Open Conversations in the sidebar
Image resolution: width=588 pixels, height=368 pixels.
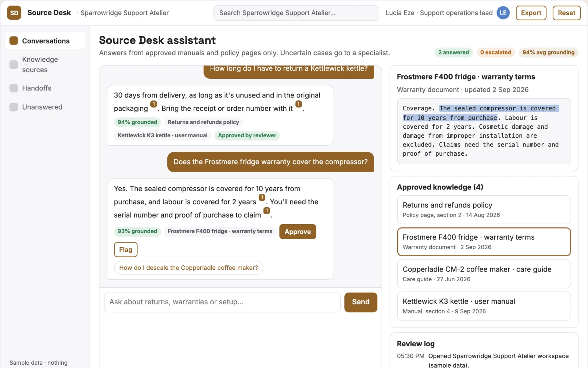(x=45, y=41)
